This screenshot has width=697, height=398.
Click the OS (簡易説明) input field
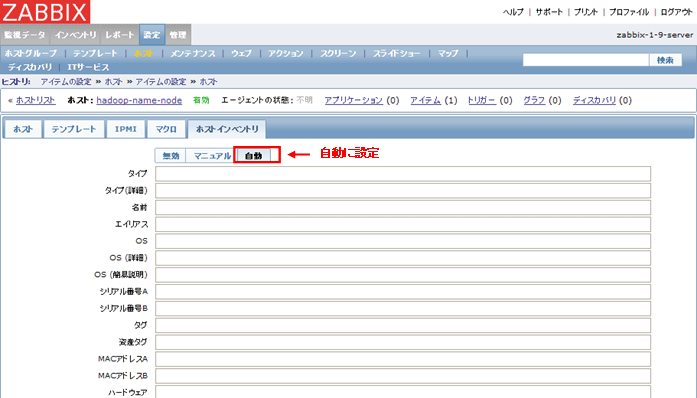[403, 275]
